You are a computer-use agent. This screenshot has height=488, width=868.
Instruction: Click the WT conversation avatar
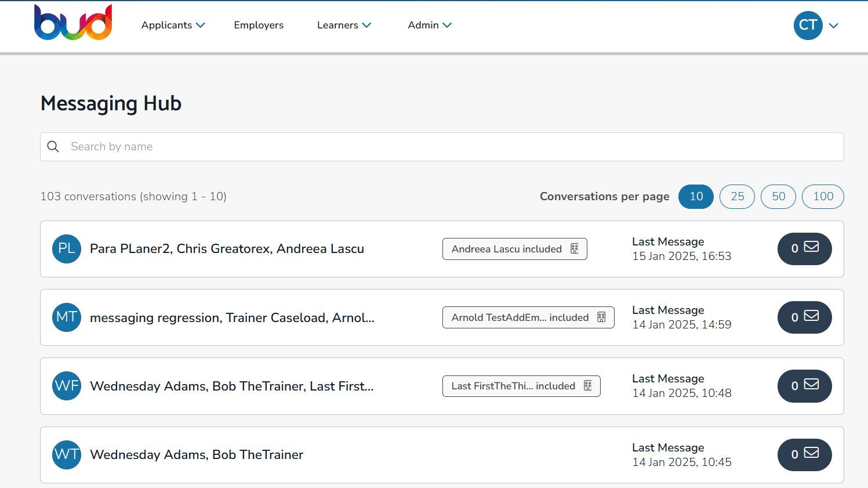pyautogui.click(x=66, y=454)
